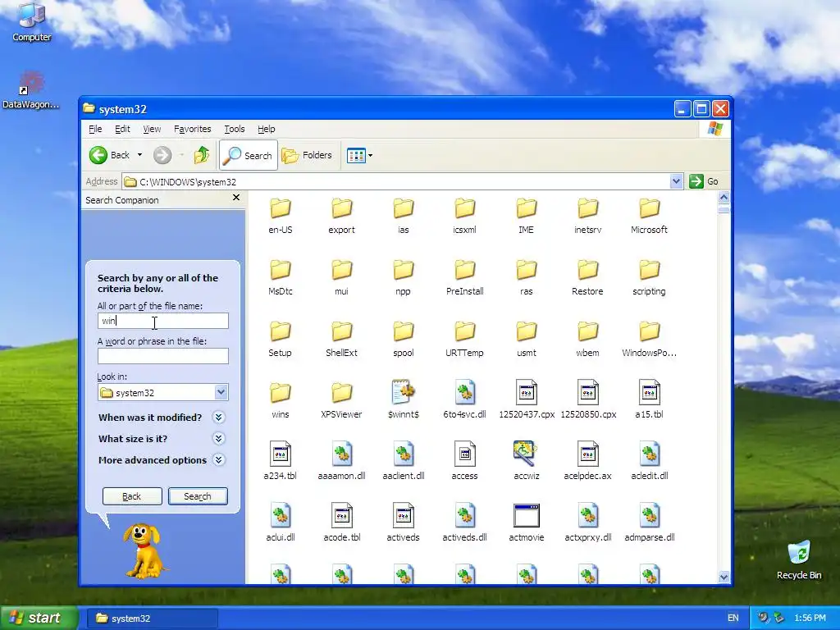
Task: Expand More advanced options
Action: tap(218, 460)
